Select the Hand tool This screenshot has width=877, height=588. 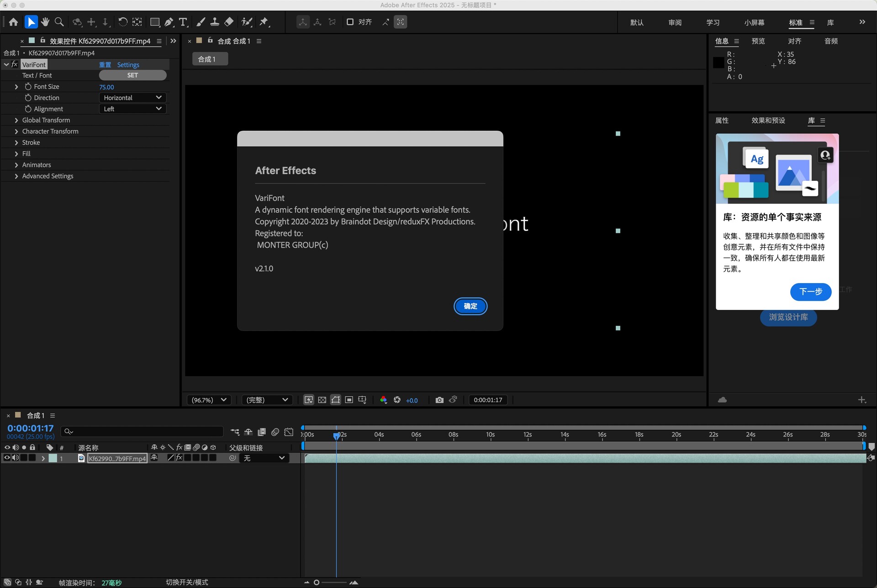(45, 22)
